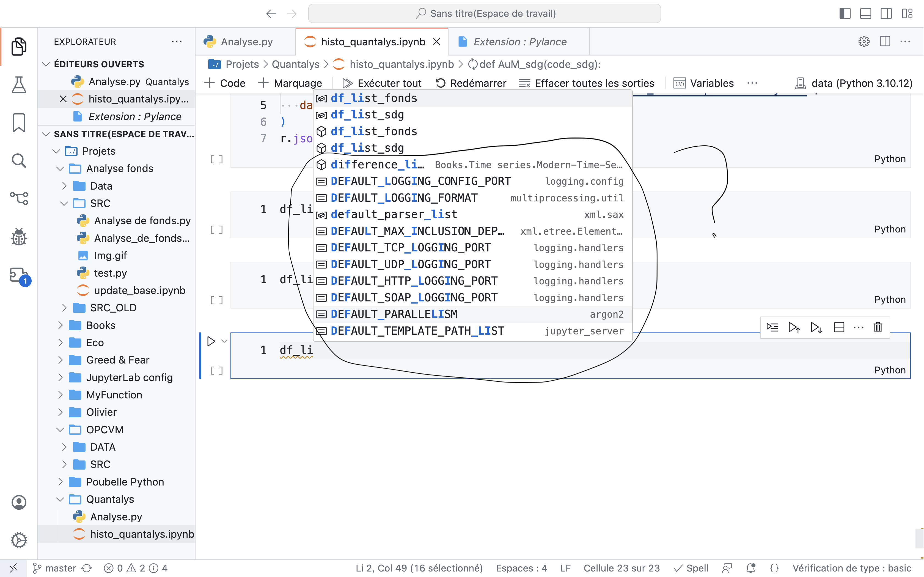Open the Testing panel (beaker icon)
This screenshot has width=924, height=577.
[19, 84]
